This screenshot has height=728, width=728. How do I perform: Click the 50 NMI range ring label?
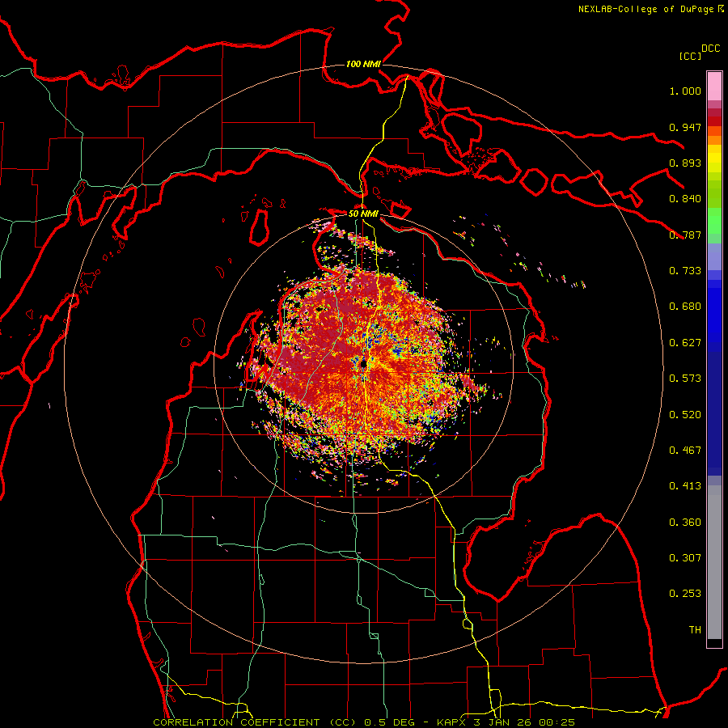[x=363, y=214]
